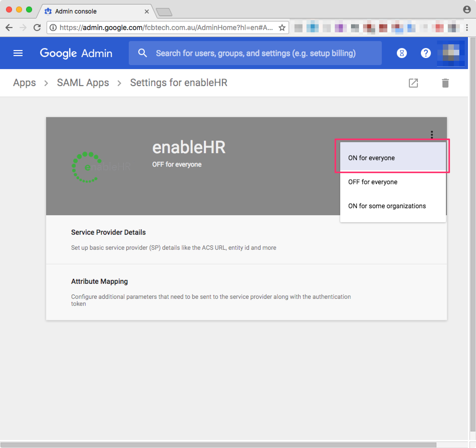Bookmark this page with star icon

point(282,28)
